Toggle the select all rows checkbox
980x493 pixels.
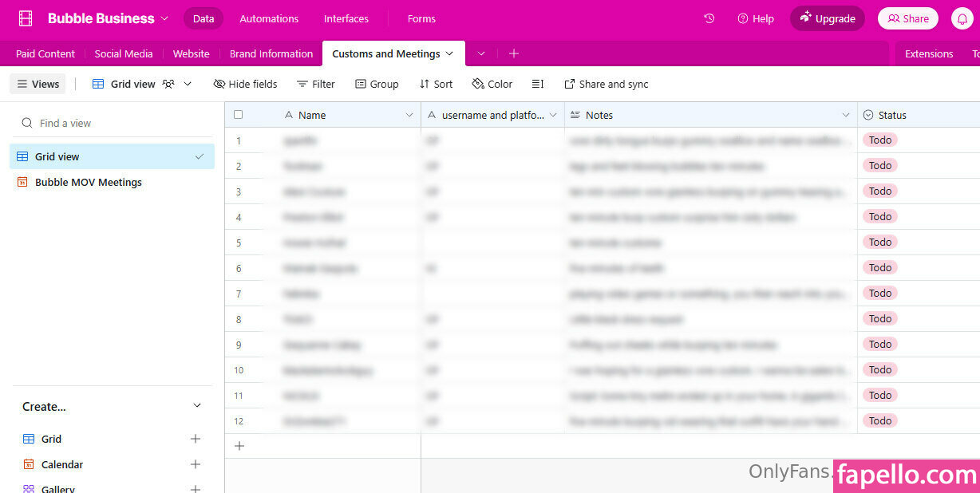tap(238, 115)
